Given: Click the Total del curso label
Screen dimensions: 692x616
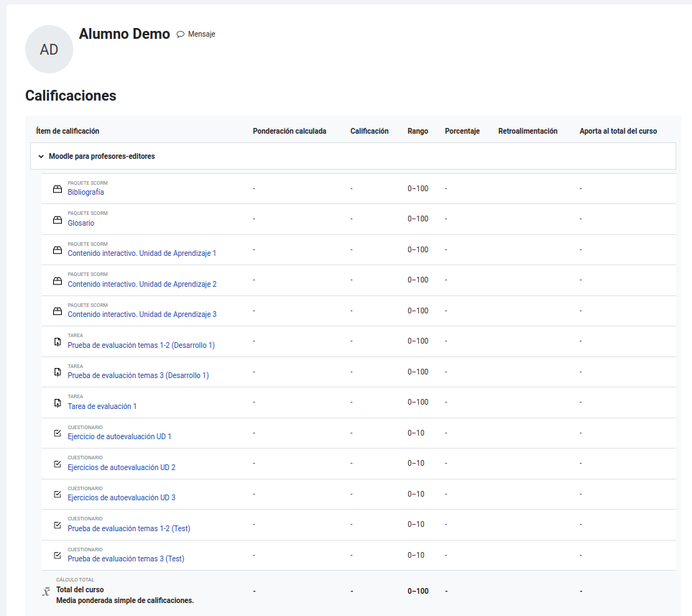Looking at the screenshot, I should [80, 590].
